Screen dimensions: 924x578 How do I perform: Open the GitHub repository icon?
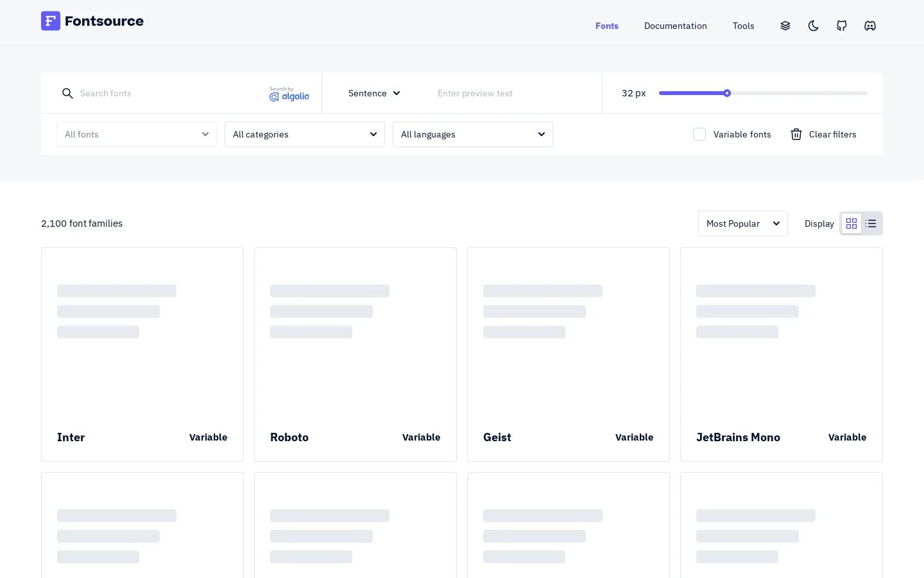pos(842,26)
